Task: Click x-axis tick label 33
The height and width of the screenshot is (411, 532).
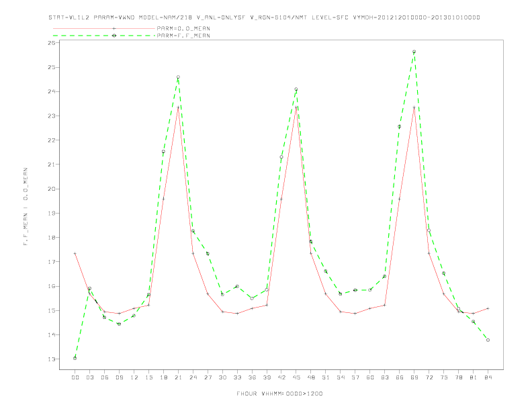Action: click(237, 377)
